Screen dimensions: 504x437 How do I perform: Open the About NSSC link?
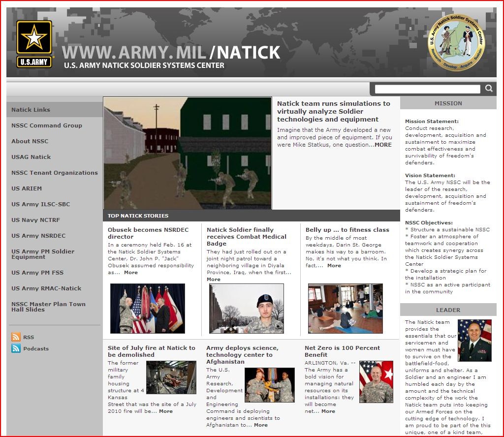pos(30,141)
